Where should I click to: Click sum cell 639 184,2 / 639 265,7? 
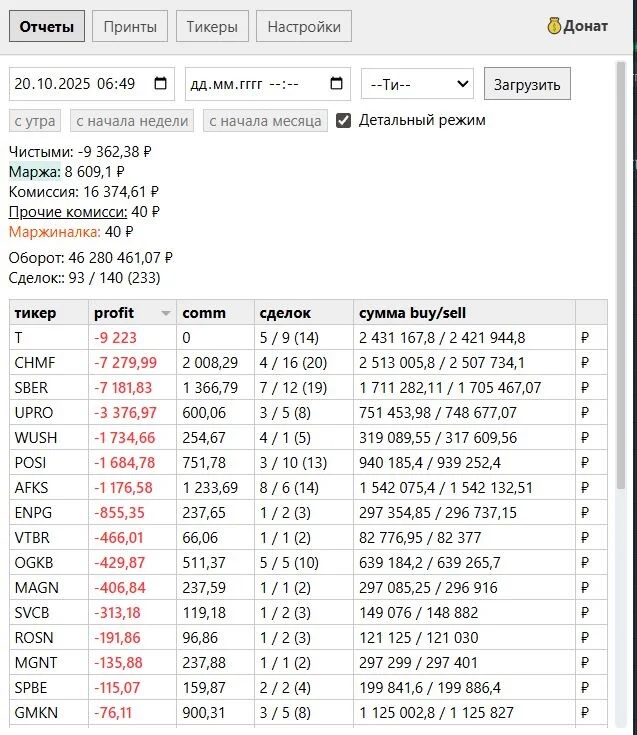[x=430, y=562]
